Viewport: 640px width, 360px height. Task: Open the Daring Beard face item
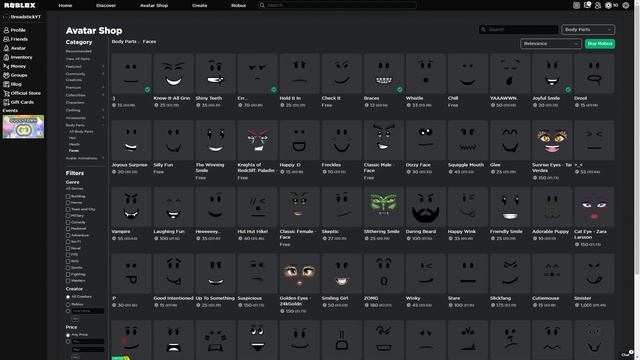point(425,207)
